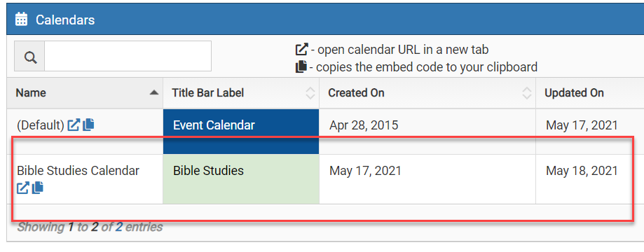This screenshot has width=644, height=252.
Task: Click the open-in-new-tab legend icon
Action: pyautogui.click(x=301, y=50)
